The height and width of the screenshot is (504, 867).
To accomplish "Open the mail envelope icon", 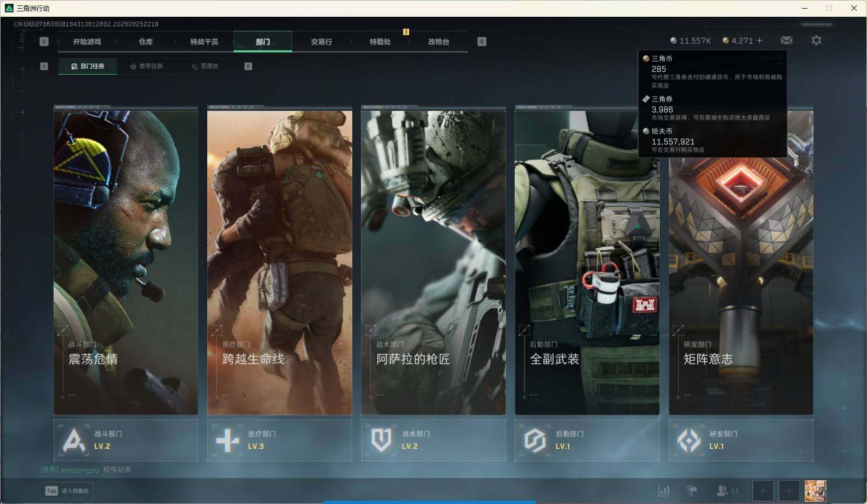I will (786, 41).
